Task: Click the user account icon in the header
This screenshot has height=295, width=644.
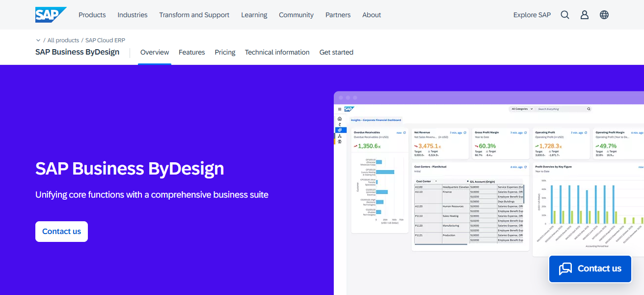Action: (x=584, y=15)
